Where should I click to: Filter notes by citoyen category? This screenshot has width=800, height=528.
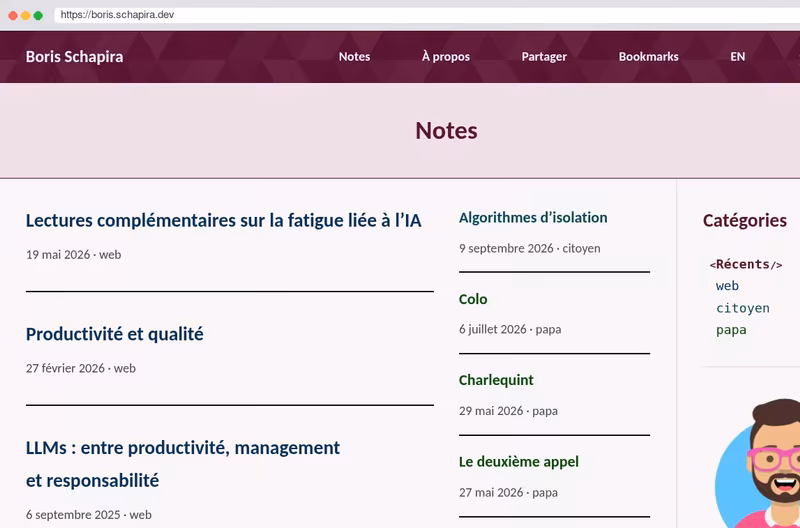(x=742, y=308)
